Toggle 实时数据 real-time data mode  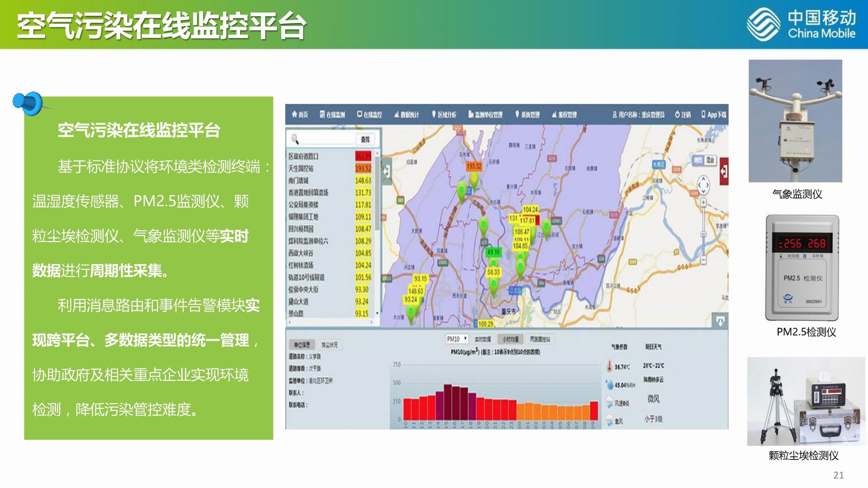(483, 339)
